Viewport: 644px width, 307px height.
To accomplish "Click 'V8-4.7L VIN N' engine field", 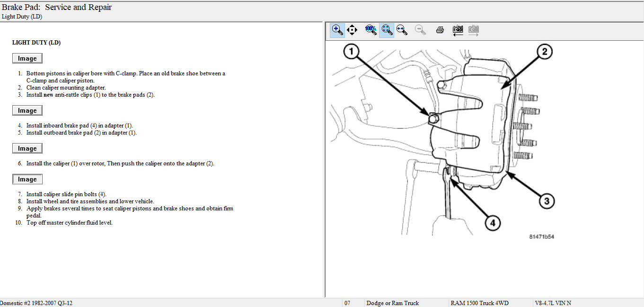I will click(x=553, y=303).
